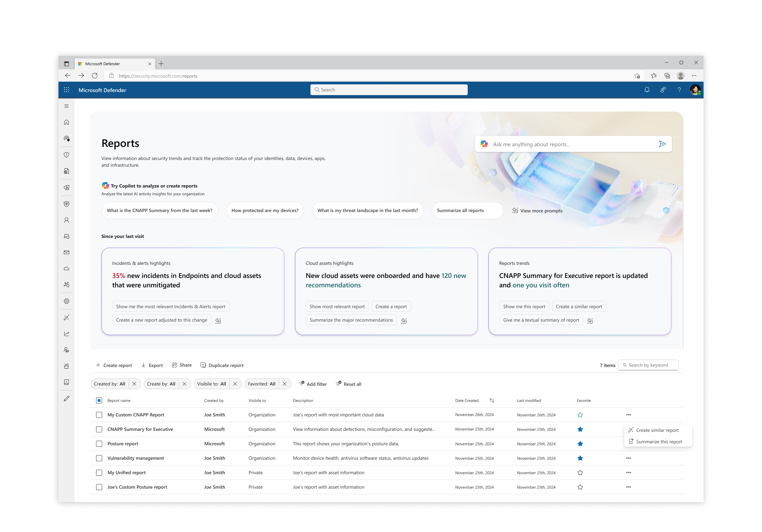The width and height of the screenshot is (762, 532).
Task: Open the app launcher waffle icon
Action: click(x=67, y=90)
